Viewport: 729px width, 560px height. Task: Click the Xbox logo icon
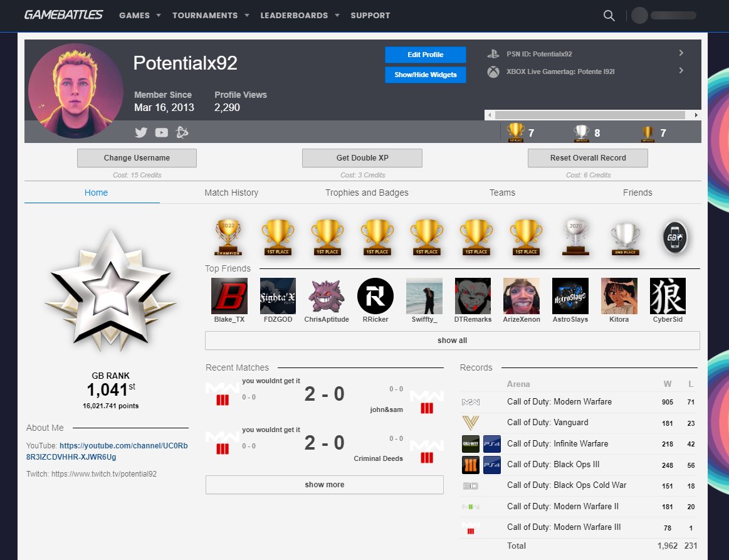click(493, 71)
